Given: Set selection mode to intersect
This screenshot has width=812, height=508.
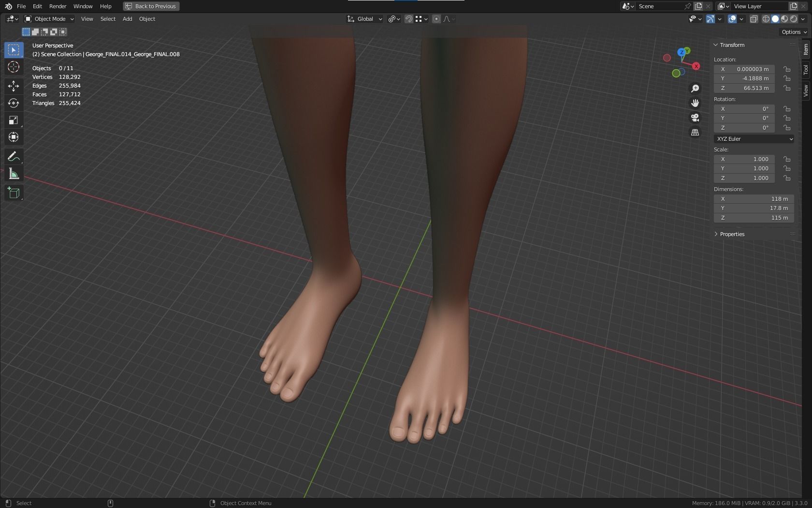Looking at the screenshot, I should coord(63,32).
